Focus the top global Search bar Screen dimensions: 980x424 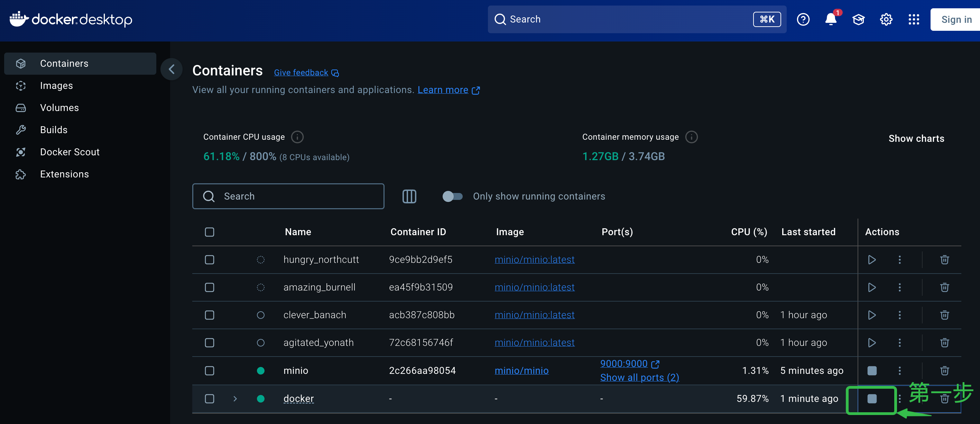click(x=637, y=19)
